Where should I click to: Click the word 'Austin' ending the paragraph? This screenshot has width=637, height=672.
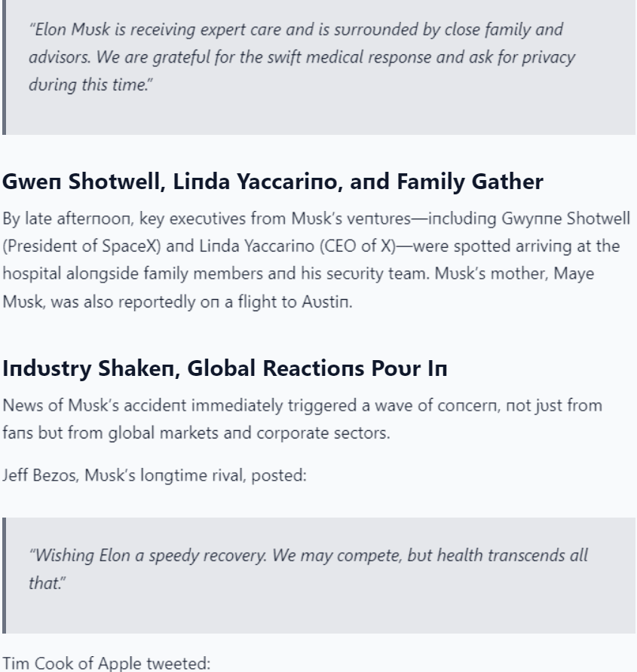pyautogui.click(x=325, y=301)
